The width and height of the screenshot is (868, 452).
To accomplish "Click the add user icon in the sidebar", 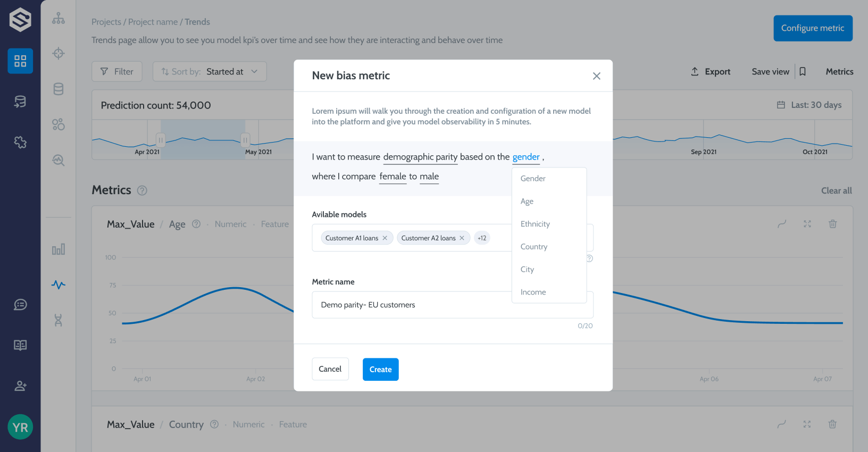I will pyautogui.click(x=20, y=386).
